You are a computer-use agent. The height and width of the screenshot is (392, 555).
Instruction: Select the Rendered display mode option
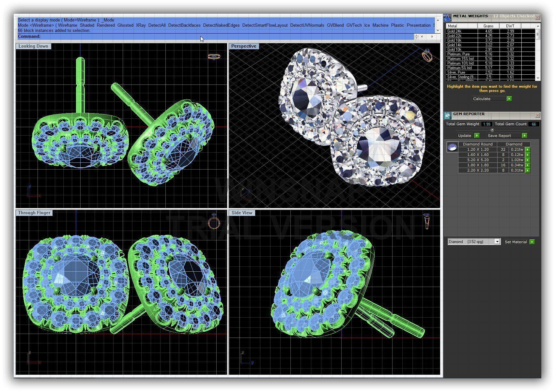(x=106, y=25)
